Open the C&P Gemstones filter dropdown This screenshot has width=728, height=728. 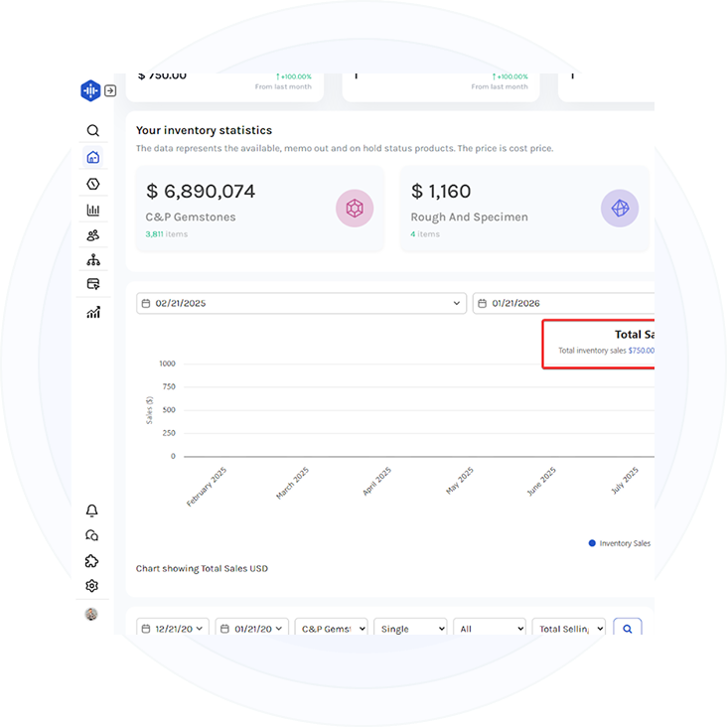tap(332, 629)
